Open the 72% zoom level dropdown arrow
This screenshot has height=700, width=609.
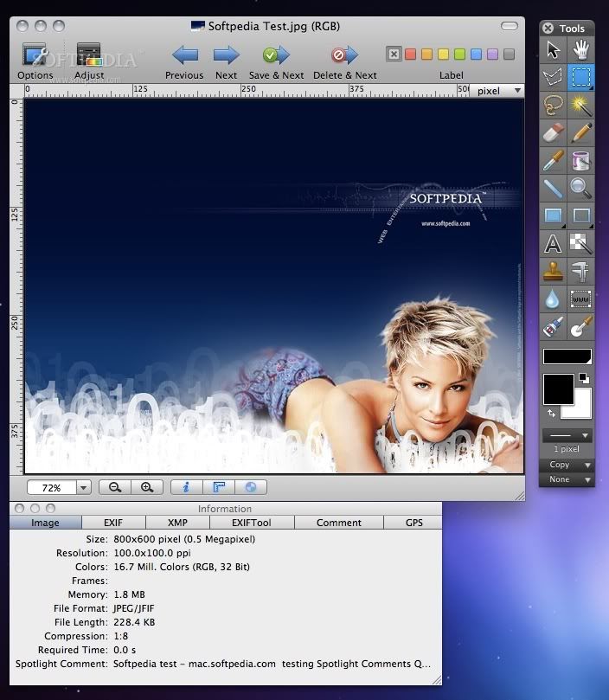[84, 487]
